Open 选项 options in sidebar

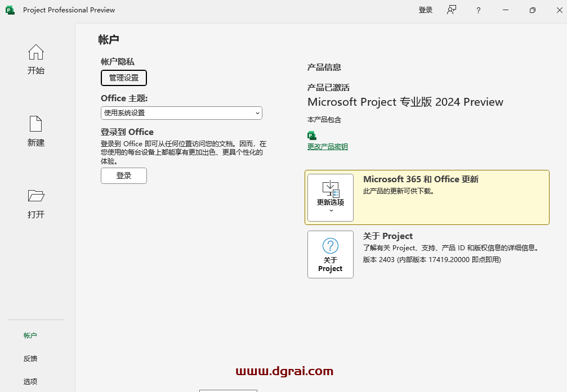[x=30, y=381]
